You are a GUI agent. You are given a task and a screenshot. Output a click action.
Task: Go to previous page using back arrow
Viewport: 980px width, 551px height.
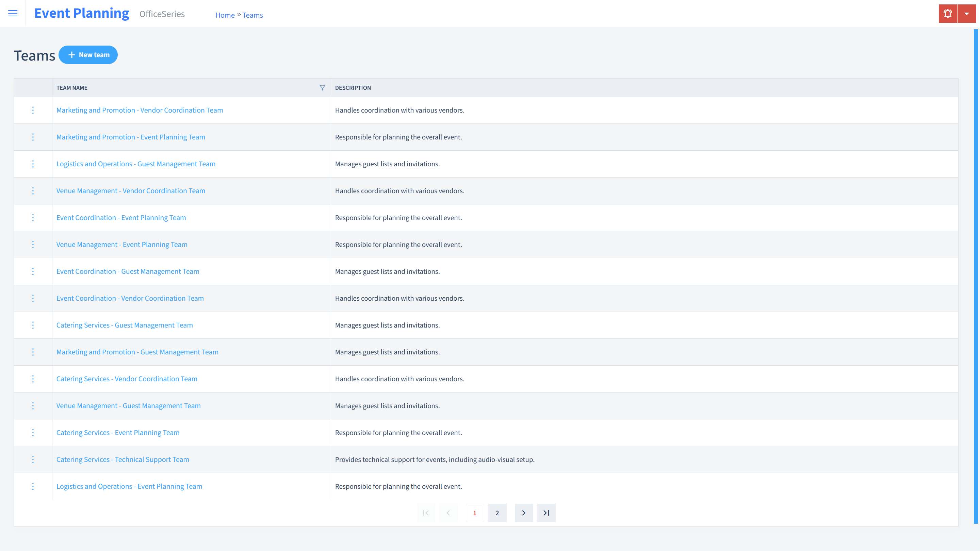[449, 513]
